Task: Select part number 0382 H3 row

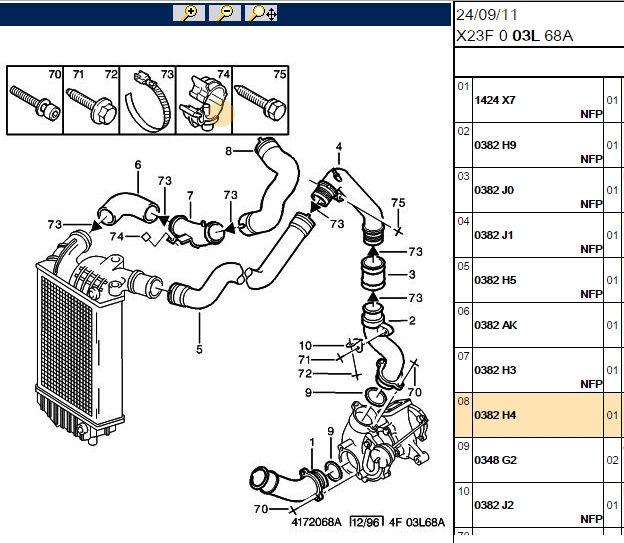Action: pos(538,370)
